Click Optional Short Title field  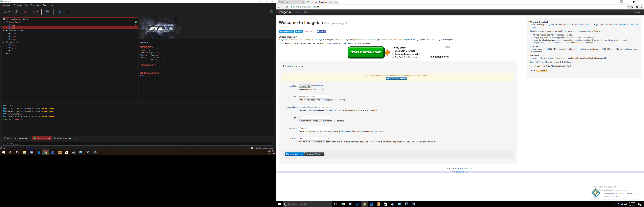coord(314,96)
